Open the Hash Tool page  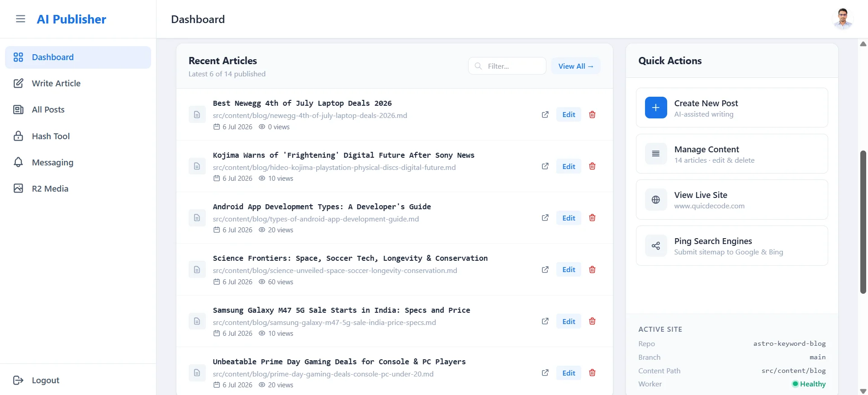pos(78,136)
